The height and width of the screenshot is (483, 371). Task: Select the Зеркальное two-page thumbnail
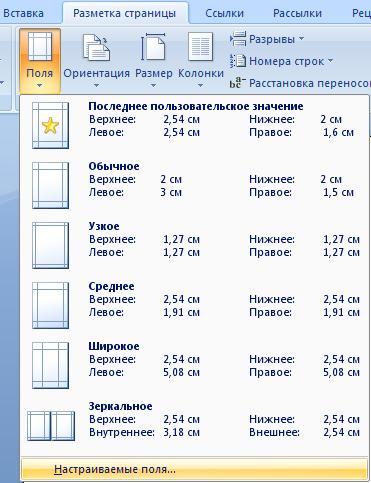[51, 426]
